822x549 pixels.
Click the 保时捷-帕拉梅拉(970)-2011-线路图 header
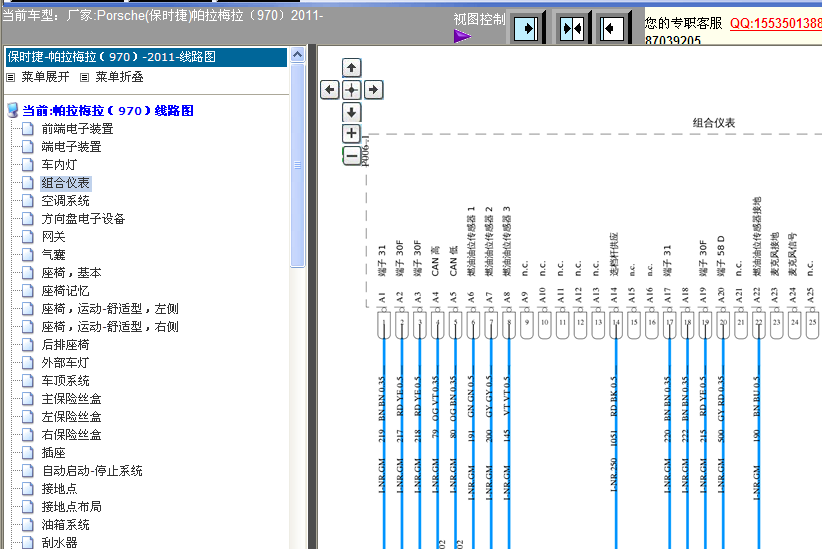(x=146, y=57)
